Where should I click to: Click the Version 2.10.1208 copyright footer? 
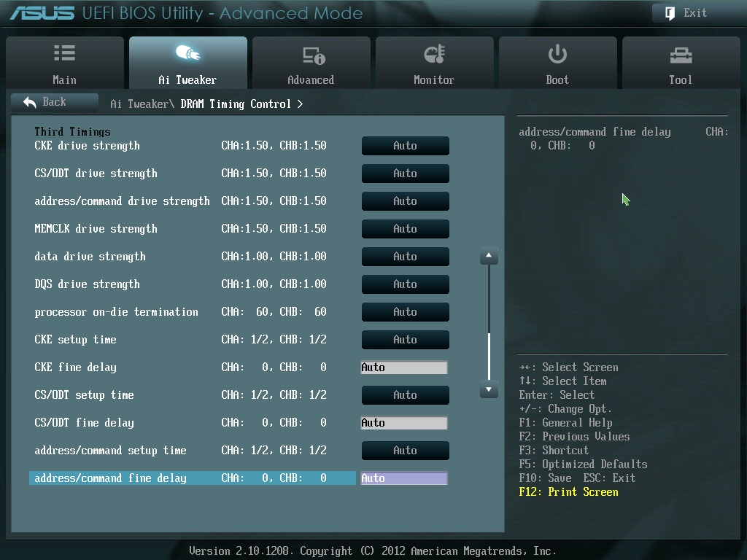[373, 551]
